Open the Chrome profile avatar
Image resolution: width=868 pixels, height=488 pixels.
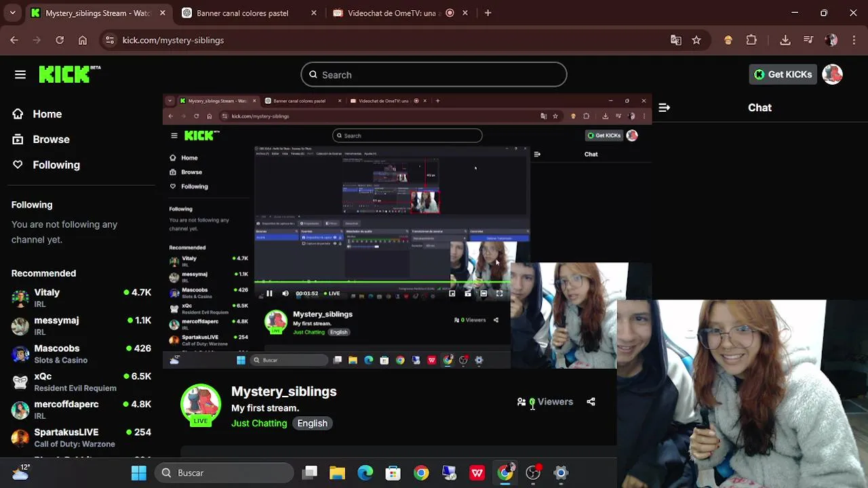click(x=831, y=40)
